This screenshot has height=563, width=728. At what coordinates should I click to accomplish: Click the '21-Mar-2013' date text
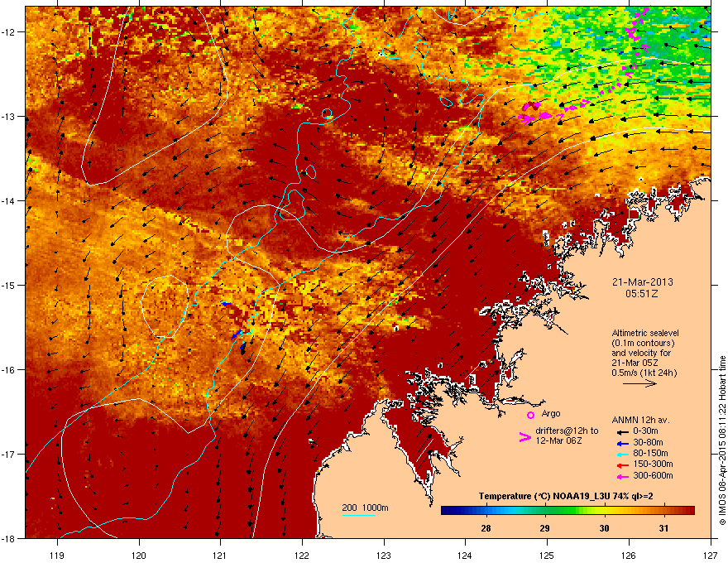[x=642, y=282]
